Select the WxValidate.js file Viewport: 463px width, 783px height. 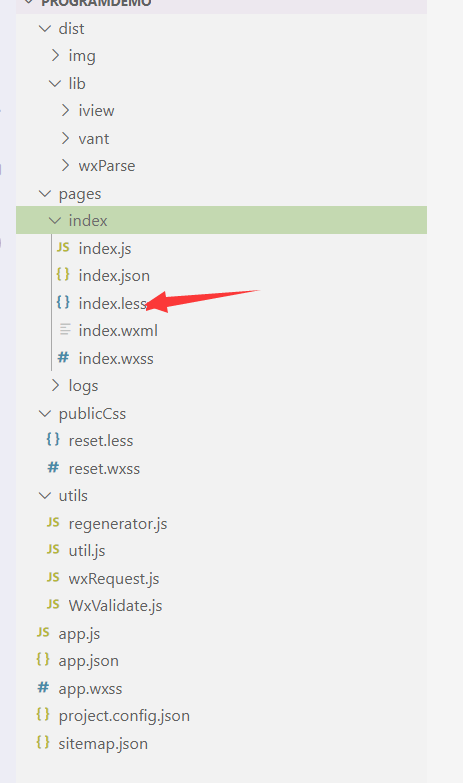click(x=115, y=605)
